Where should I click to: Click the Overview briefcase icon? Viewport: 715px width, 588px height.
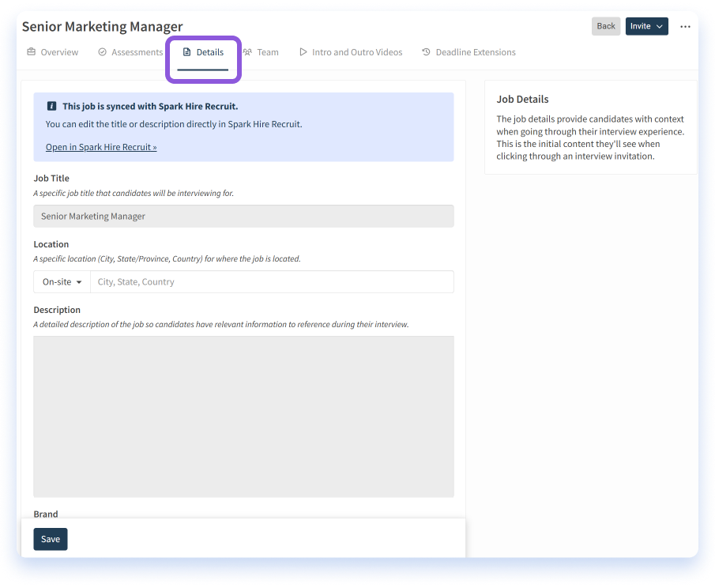point(31,52)
